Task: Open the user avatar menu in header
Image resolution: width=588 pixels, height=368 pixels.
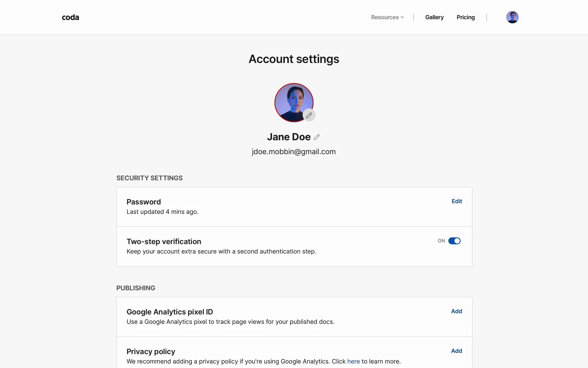Action: pyautogui.click(x=512, y=17)
